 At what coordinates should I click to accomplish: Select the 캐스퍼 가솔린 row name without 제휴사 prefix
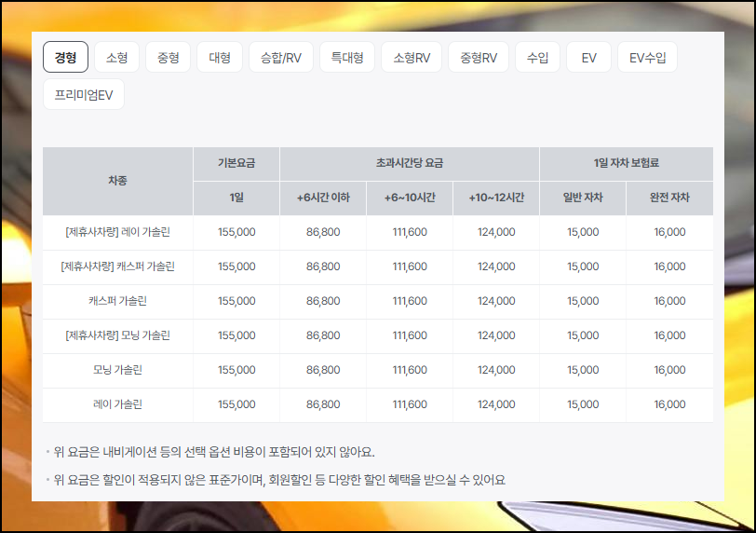(x=117, y=301)
